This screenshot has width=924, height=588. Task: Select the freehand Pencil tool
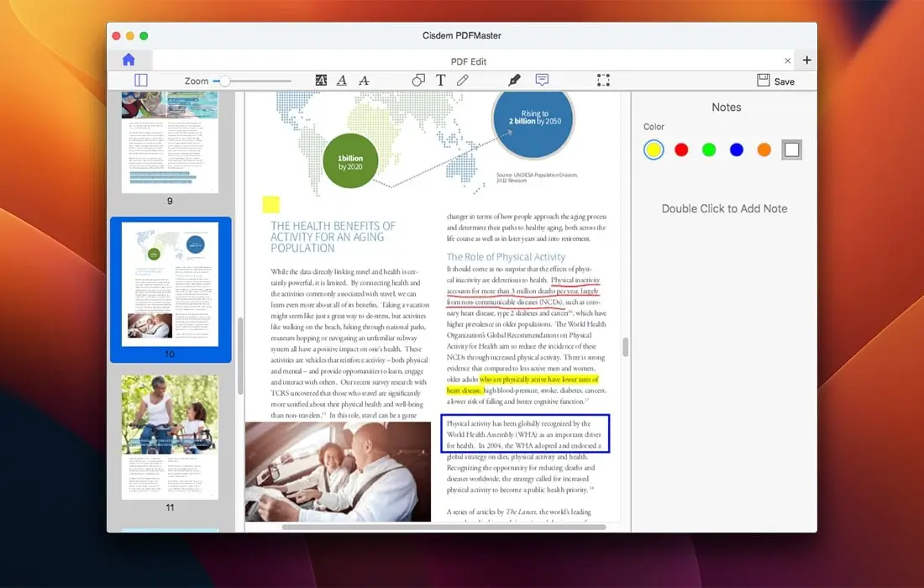[x=463, y=80]
